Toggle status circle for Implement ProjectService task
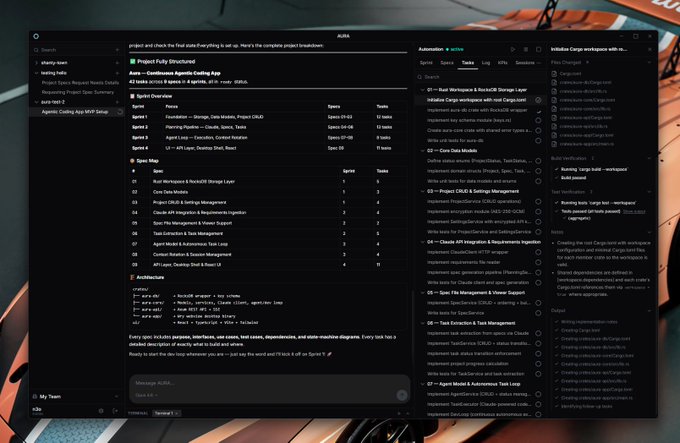680x443 pixels. 538,199
